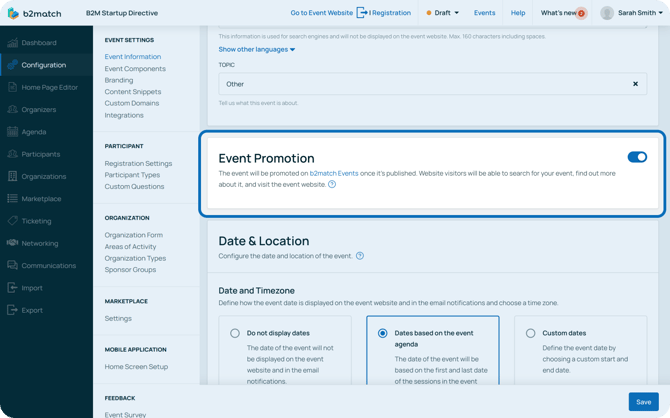Click the Ticketing tag icon

click(12, 221)
